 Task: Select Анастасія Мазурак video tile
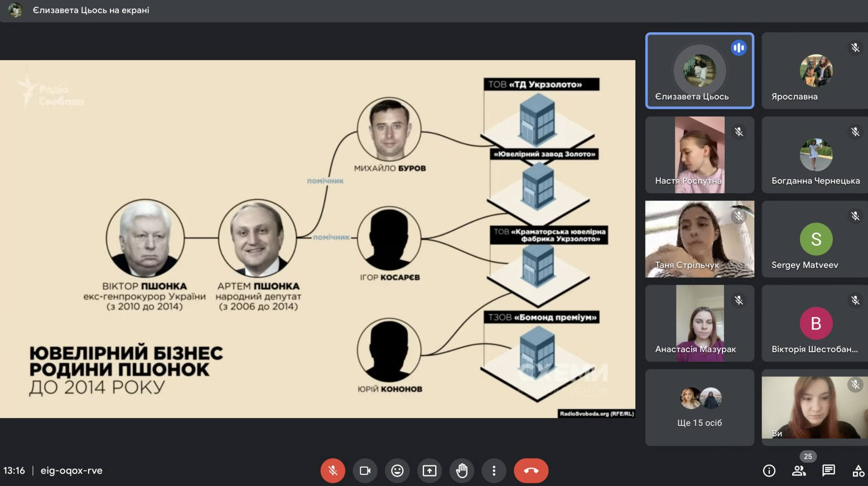(x=700, y=323)
